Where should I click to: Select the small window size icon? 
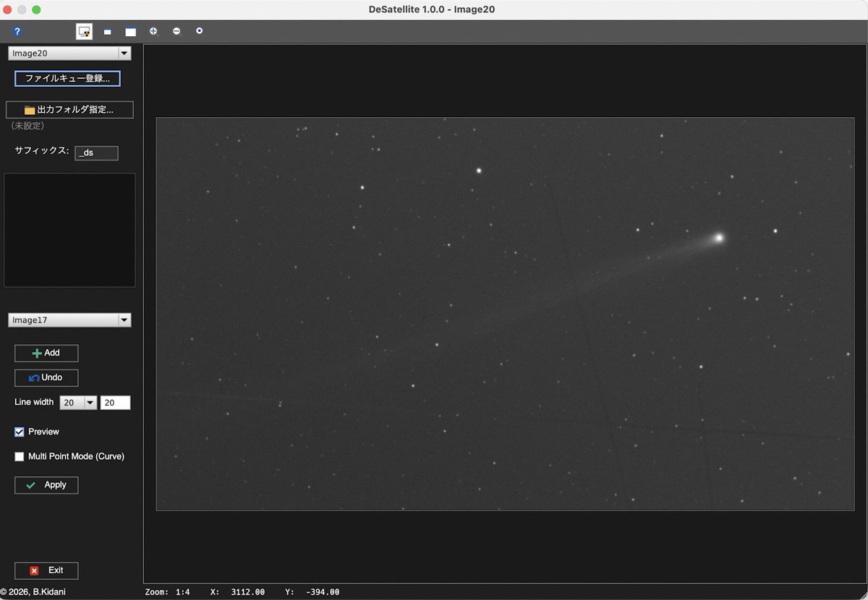[107, 32]
